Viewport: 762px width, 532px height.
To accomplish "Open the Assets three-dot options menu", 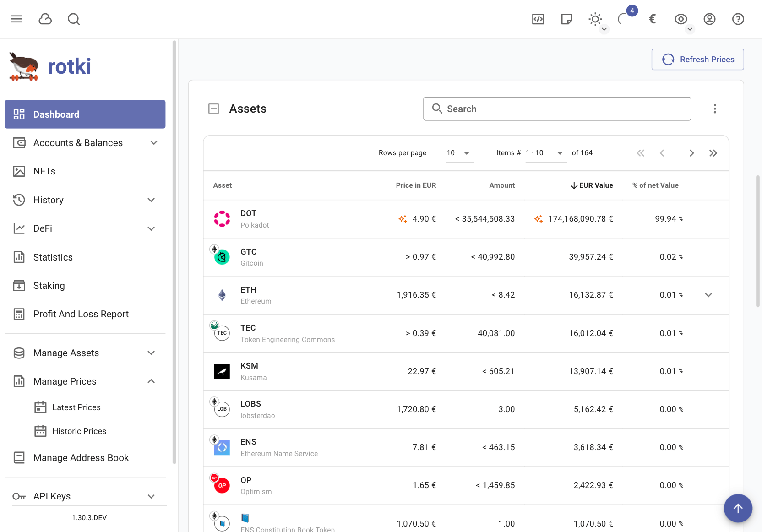I will [x=714, y=109].
